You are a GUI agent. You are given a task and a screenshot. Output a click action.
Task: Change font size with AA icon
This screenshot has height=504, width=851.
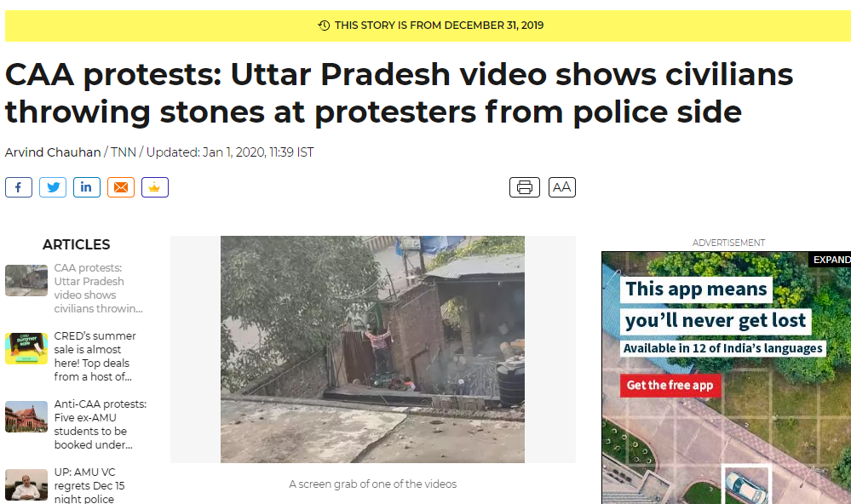click(561, 187)
